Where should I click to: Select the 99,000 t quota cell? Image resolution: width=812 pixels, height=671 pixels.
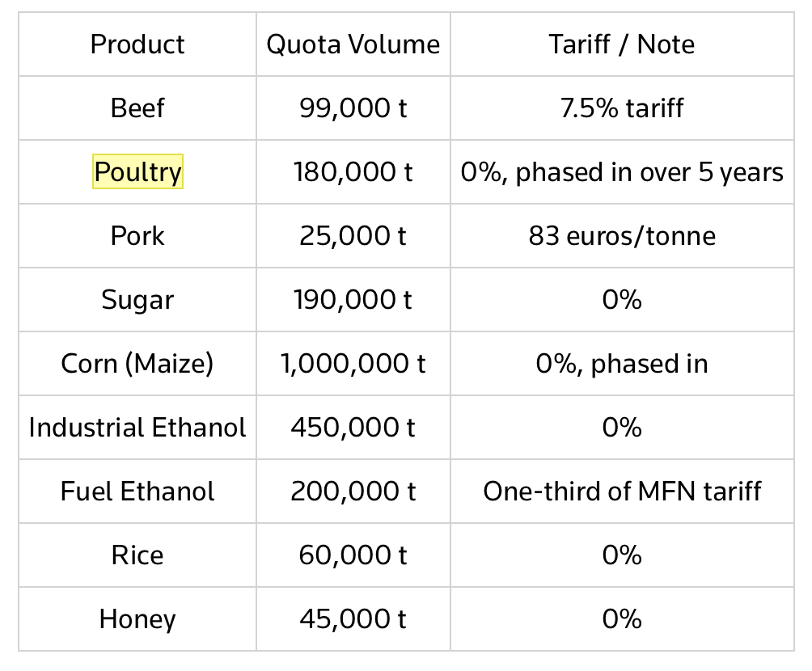point(353,108)
